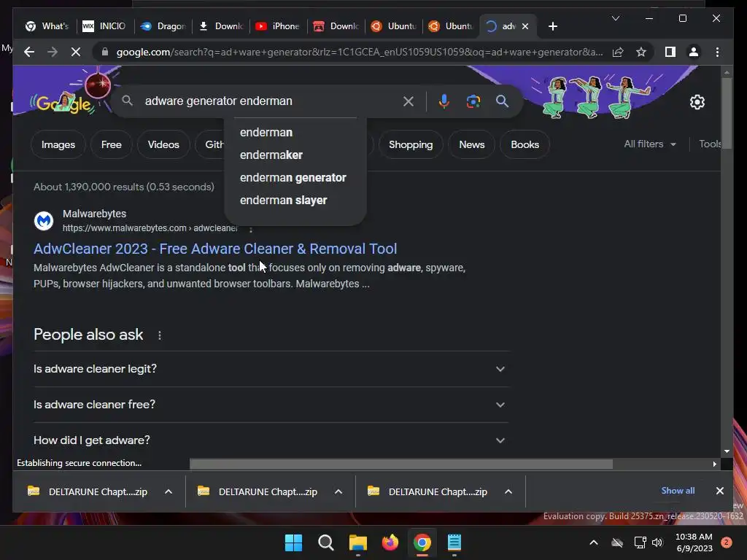Open clock and date in taskbar

pos(694,542)
